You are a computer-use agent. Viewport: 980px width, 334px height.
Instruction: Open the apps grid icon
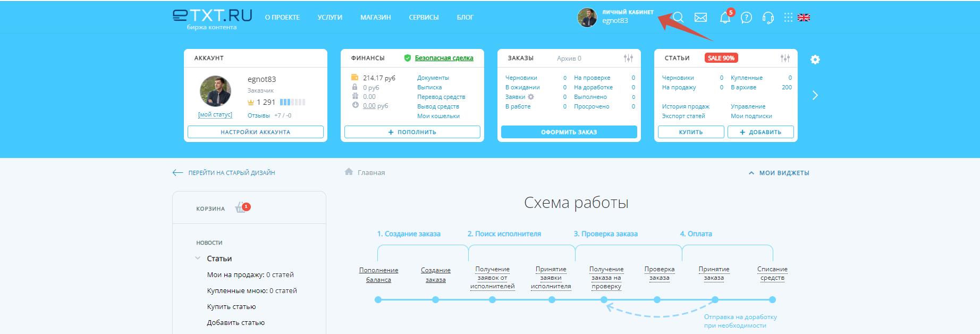click(788, 18)
